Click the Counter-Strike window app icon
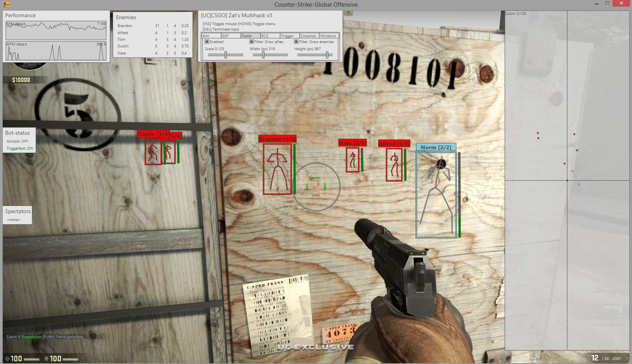Image resolution: width=632 pixels, height=364 pixels. (x=7, y=4)
